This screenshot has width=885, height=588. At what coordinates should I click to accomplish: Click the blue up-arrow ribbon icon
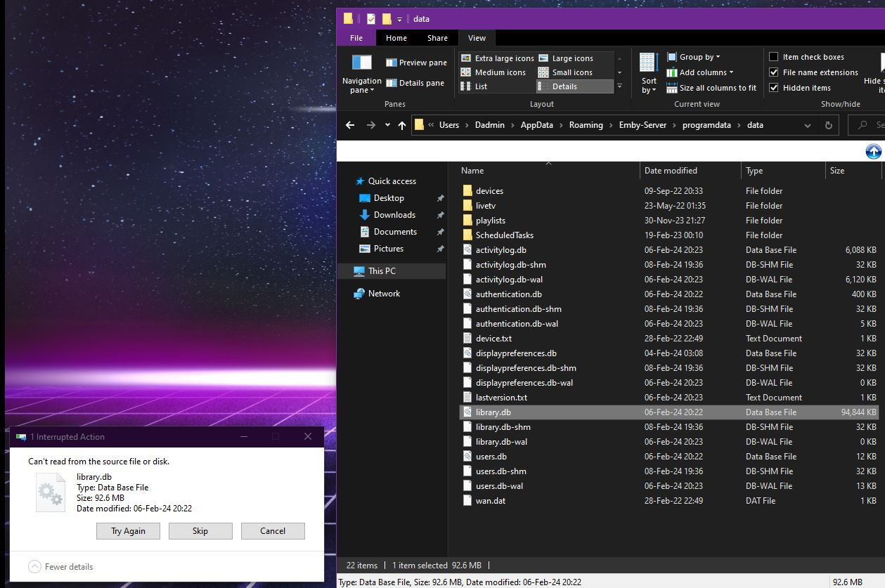click(x=873, y=151)
